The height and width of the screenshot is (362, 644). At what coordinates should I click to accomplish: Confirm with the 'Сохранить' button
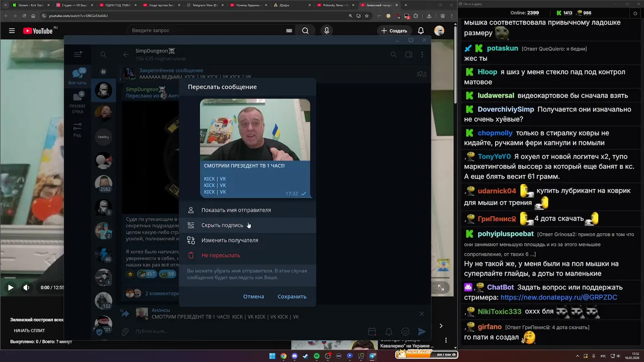[x=292, y=297]
